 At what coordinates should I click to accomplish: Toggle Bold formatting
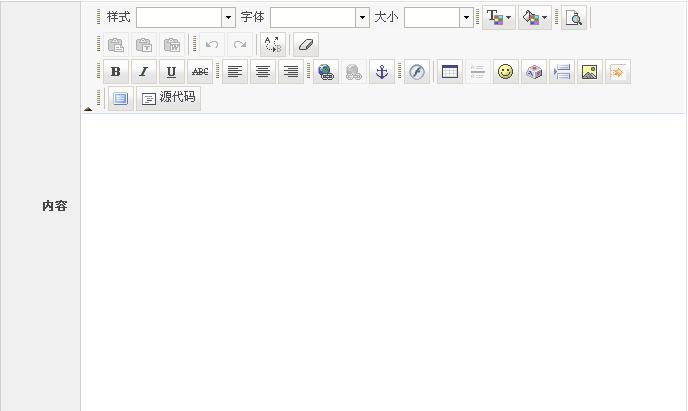116,71
